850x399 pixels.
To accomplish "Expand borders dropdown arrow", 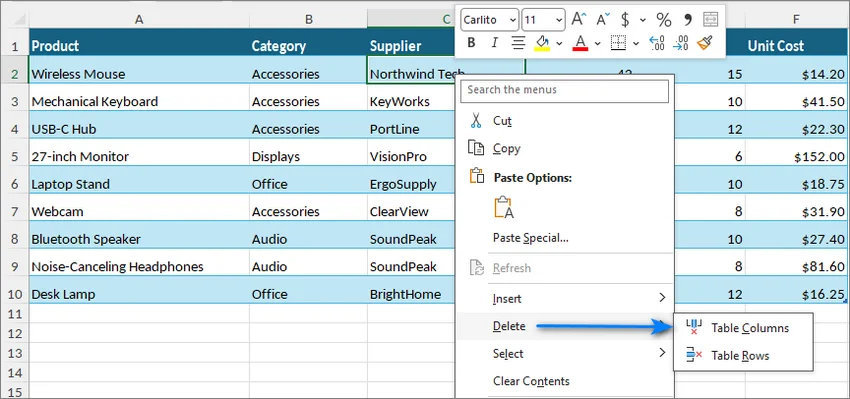I will pyautogui.click(x=636, y=43).
